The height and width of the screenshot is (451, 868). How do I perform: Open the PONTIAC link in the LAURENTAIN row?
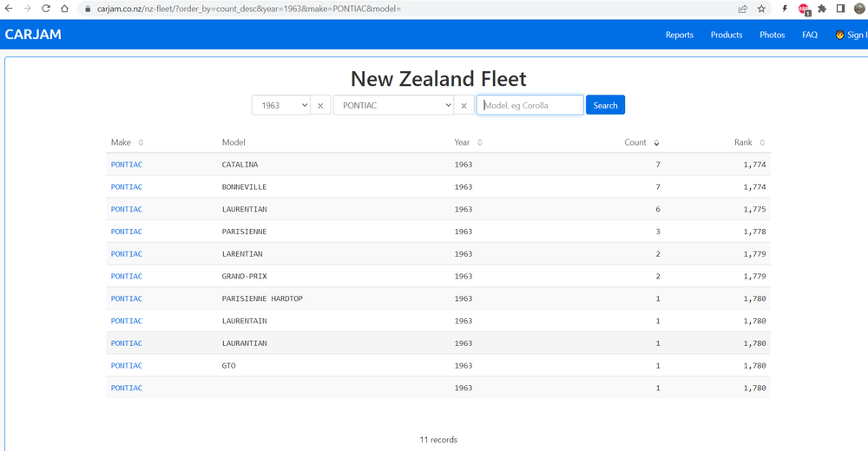[126, 320]
